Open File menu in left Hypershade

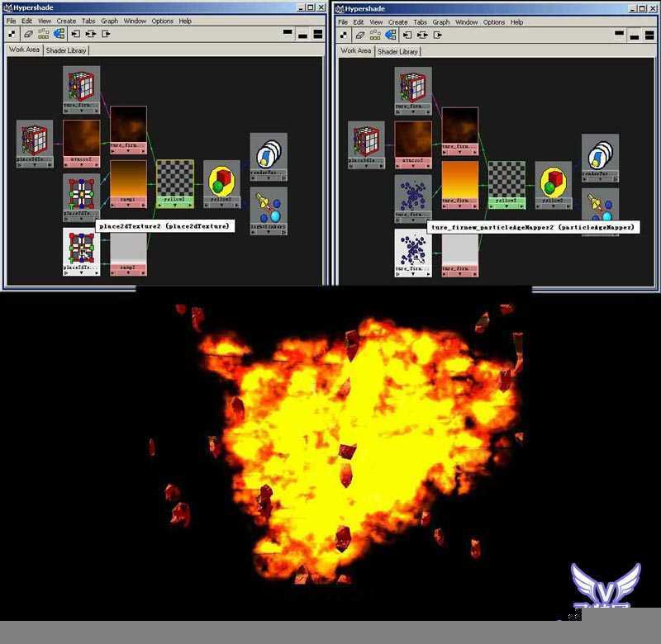coord(11,21)
